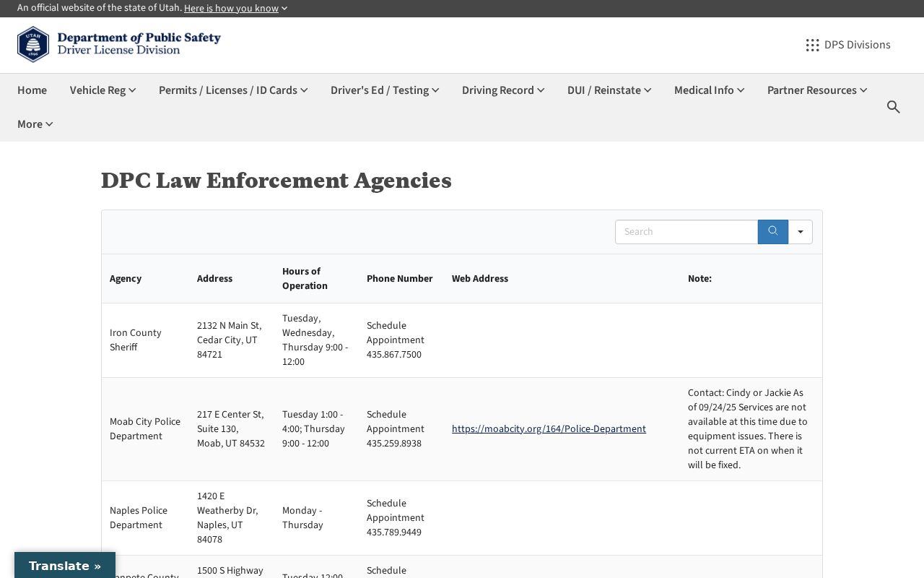Expand the More menu
Viewport: 924px width, 578px height.
tap(35, 124)
